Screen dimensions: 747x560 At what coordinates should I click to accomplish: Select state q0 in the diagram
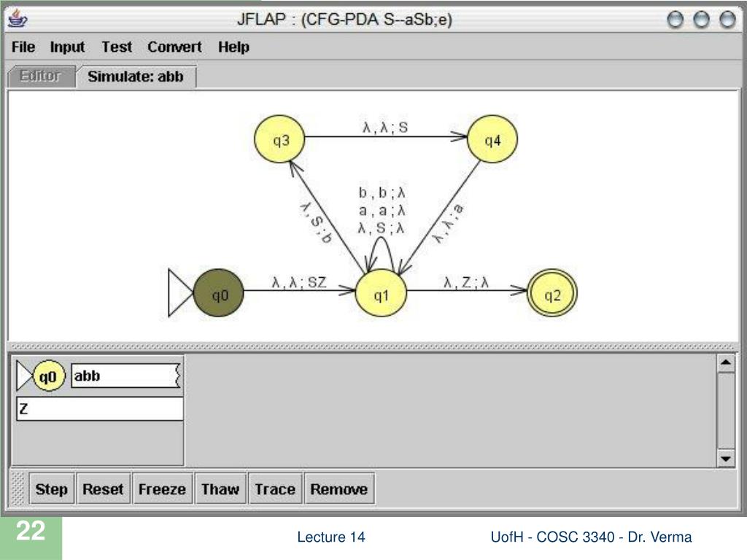[219, 293]
